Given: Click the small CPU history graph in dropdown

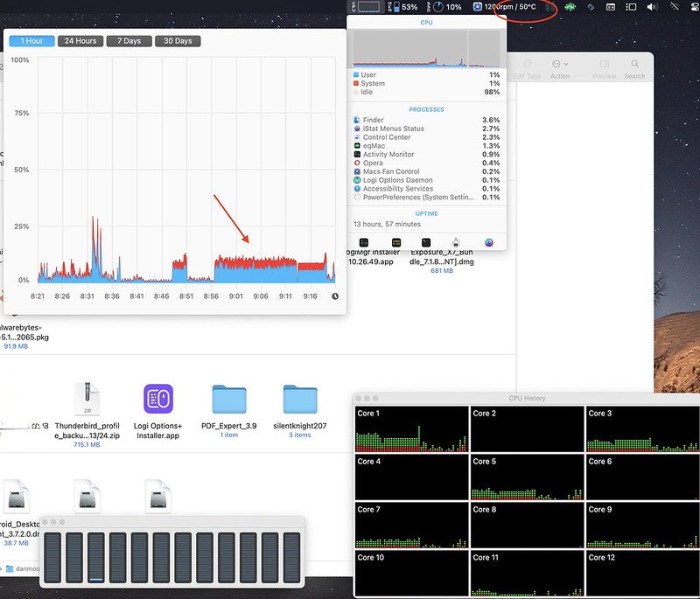Looking at the screenshot, I should point(426,49).
